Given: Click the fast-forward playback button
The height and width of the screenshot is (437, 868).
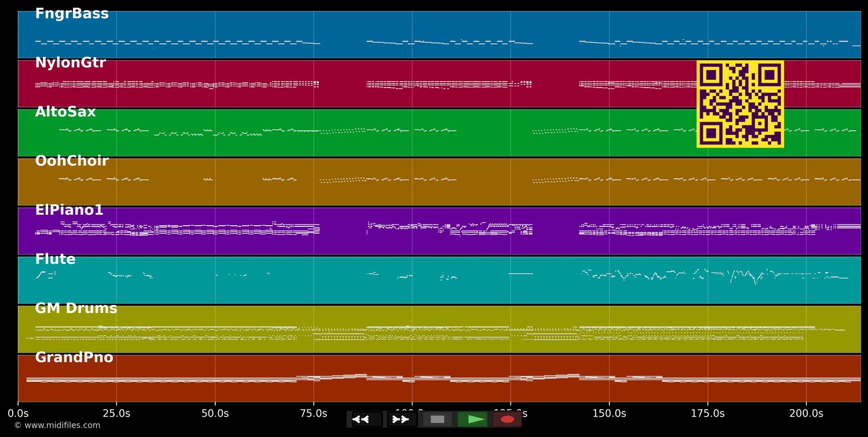Looking at the screenshot, I should click(402, 419).
